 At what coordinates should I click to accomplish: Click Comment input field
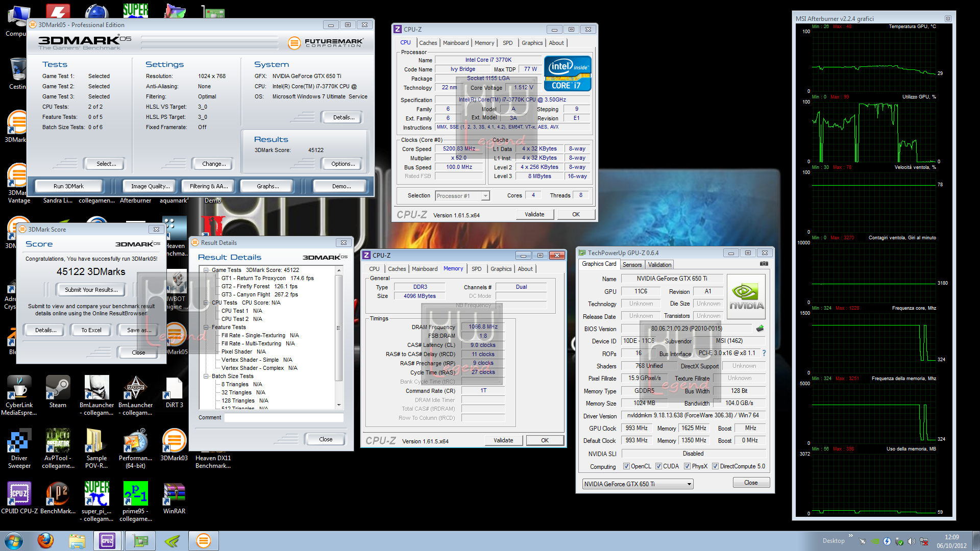pos(284,417)
